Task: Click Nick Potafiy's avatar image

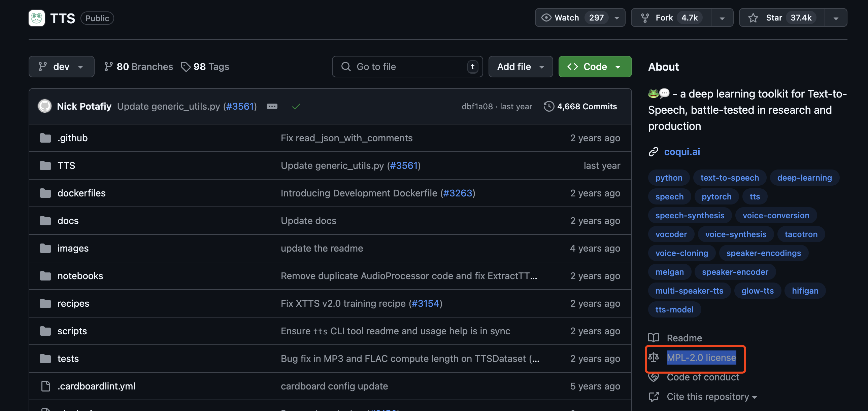Action: click(x=45, y=106)
